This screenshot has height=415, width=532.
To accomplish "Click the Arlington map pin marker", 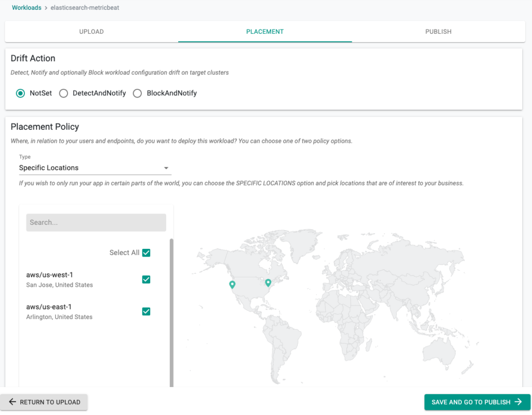I will pyautogui.click(x=268, y=283).
